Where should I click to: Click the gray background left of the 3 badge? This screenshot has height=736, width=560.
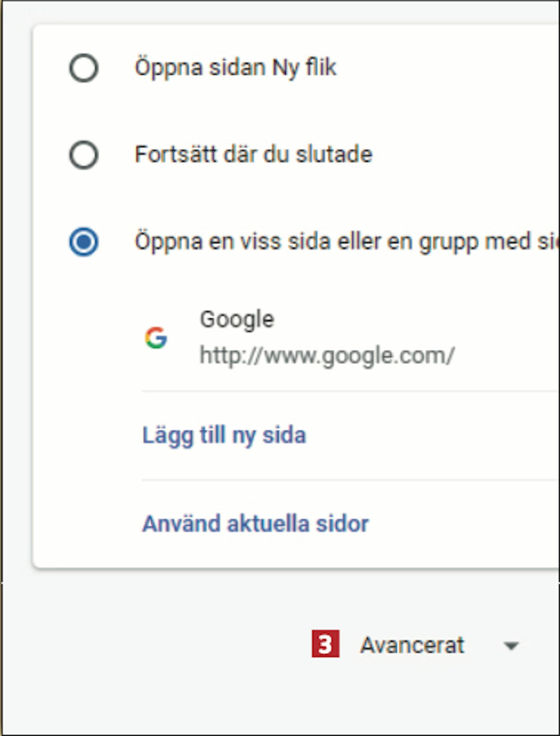[168, 644]
